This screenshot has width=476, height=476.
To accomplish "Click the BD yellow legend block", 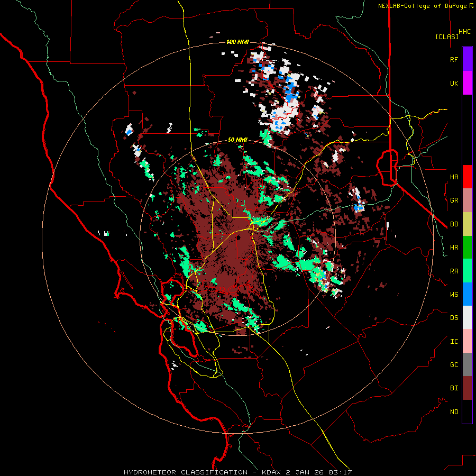I will (467, 224).
